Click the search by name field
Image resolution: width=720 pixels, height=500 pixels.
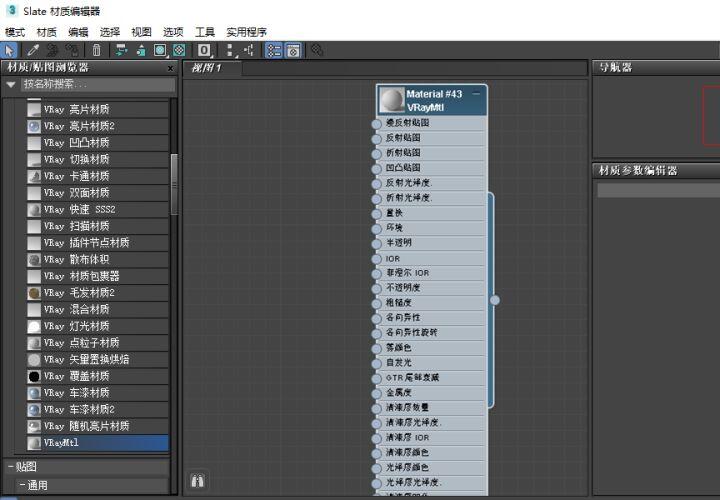pos(98,84)
